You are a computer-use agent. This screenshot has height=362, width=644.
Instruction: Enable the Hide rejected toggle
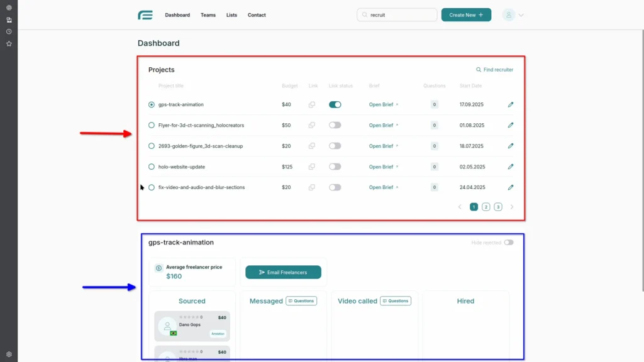pyautogui.click(x=509, y=242)
